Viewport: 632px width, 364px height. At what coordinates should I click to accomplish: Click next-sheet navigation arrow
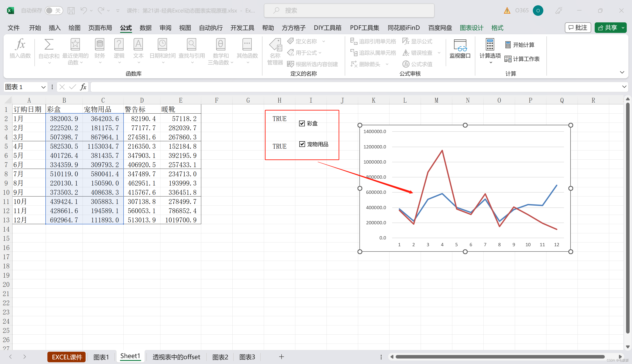(x=24, y=357)
